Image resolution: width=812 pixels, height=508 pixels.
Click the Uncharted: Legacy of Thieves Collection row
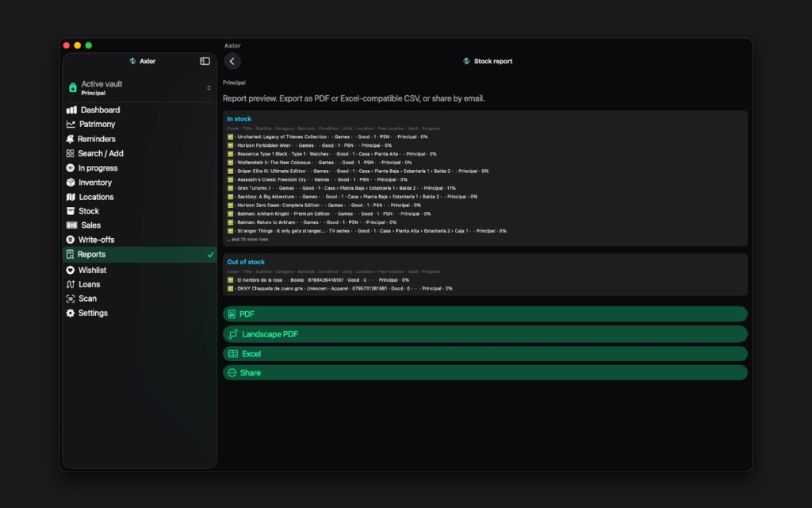coord(327,137)
